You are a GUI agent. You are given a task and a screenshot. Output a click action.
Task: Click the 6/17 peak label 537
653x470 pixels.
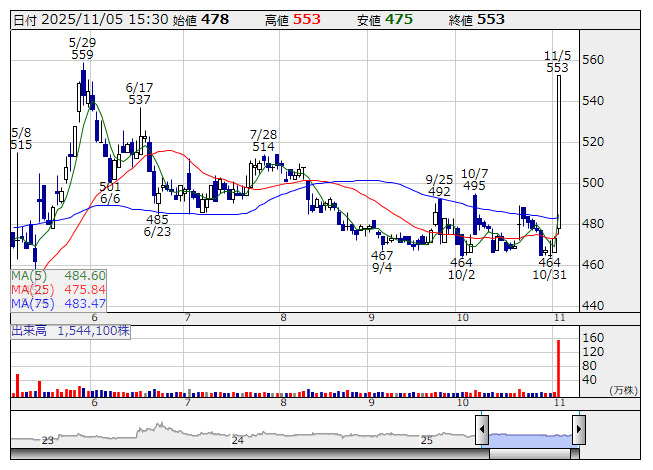pos(139,100)
